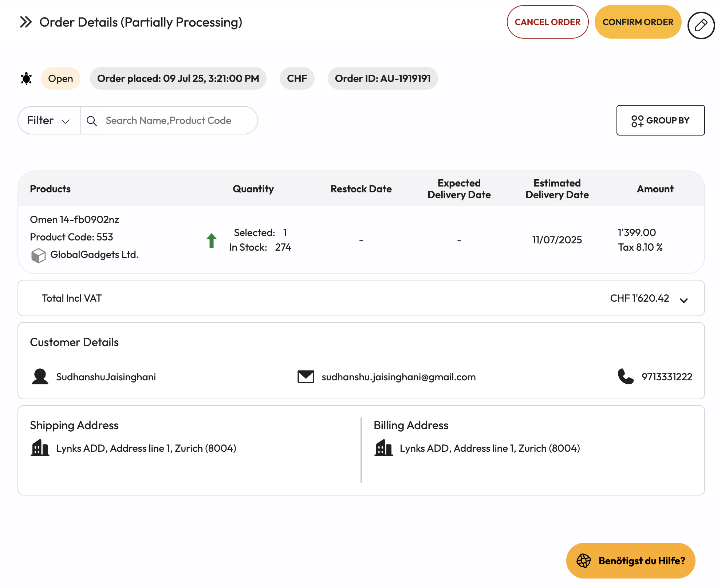Click the customer email address link

point(398,377)
